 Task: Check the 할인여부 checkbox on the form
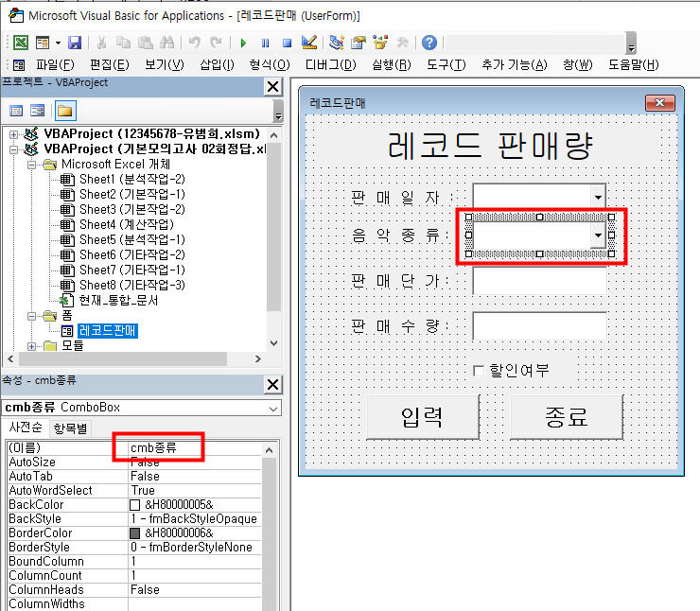tap(479, 371)
